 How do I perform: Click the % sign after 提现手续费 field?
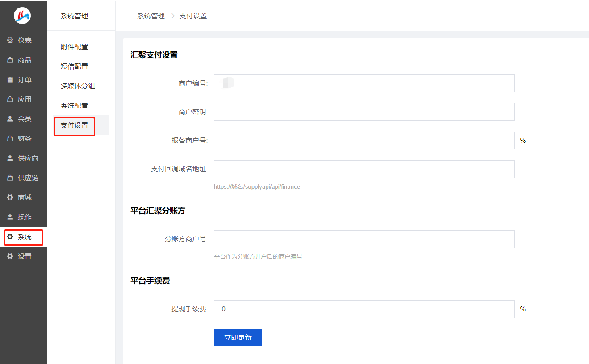click(x=523, y=309)
